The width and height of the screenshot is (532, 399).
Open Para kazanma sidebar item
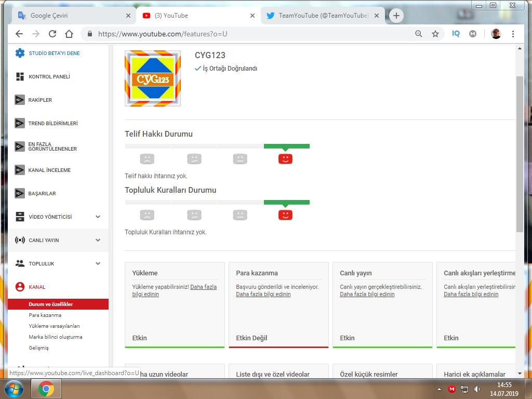pos(45,315)
